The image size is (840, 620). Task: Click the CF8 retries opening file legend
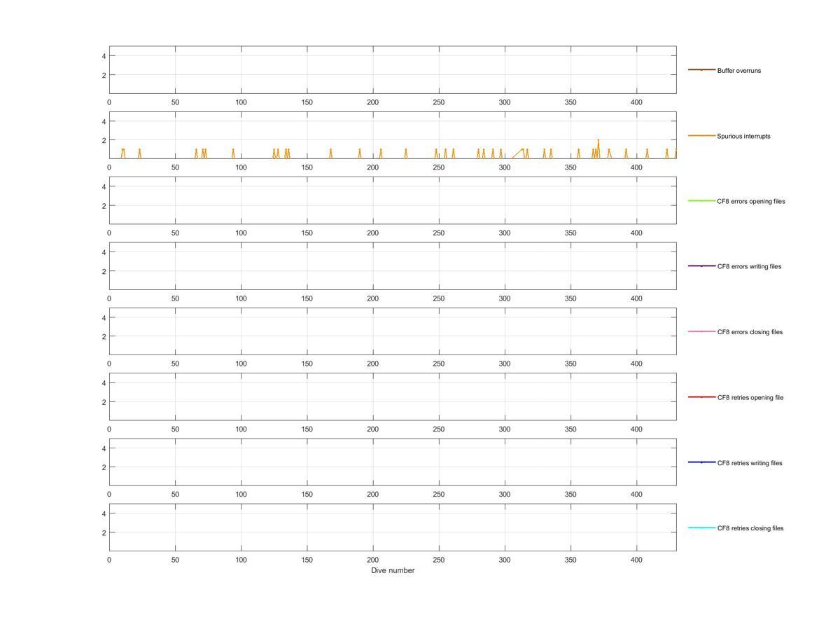(750, 398)
